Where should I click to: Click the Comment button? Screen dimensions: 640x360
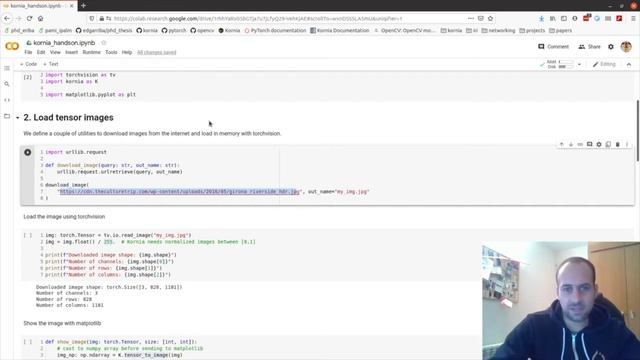click(x=553, y=47)
